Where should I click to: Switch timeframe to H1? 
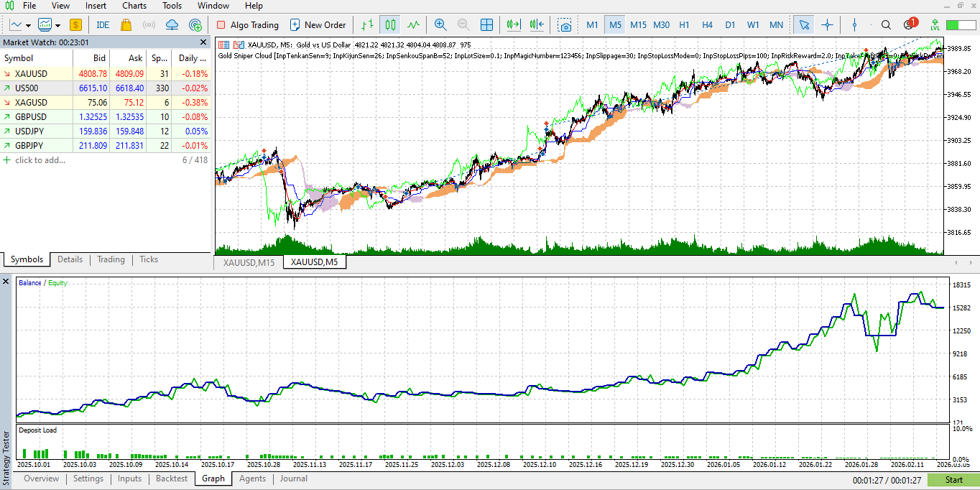coord(684,24)
